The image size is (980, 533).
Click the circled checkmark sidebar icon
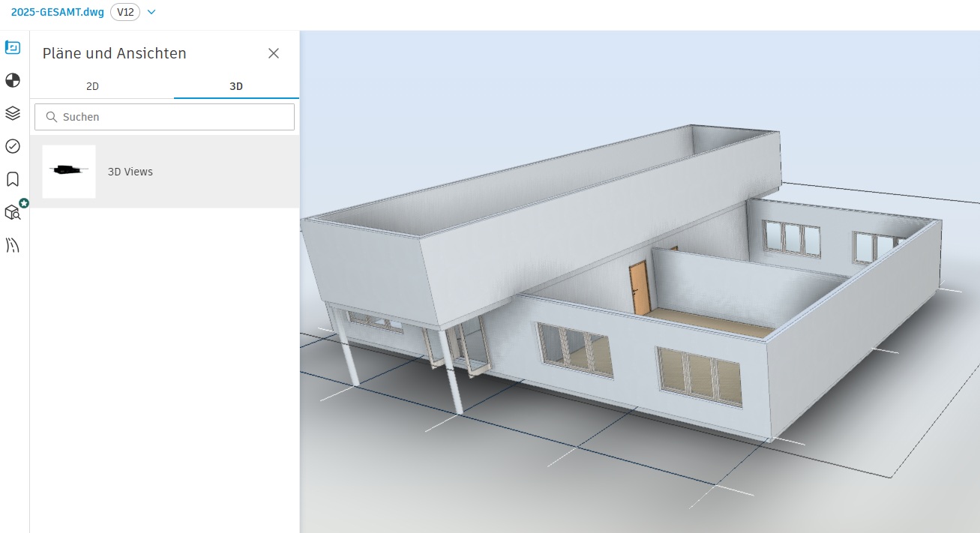[13, 146]
